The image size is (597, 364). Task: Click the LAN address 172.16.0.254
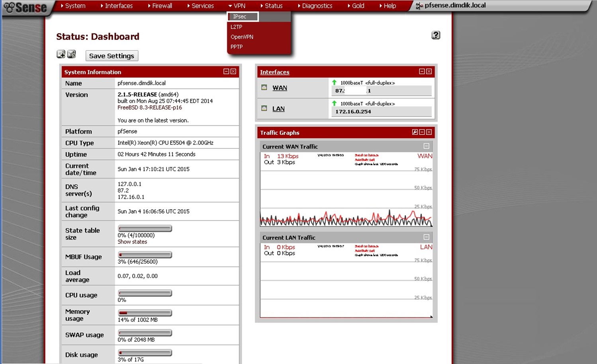click(353, 111)
